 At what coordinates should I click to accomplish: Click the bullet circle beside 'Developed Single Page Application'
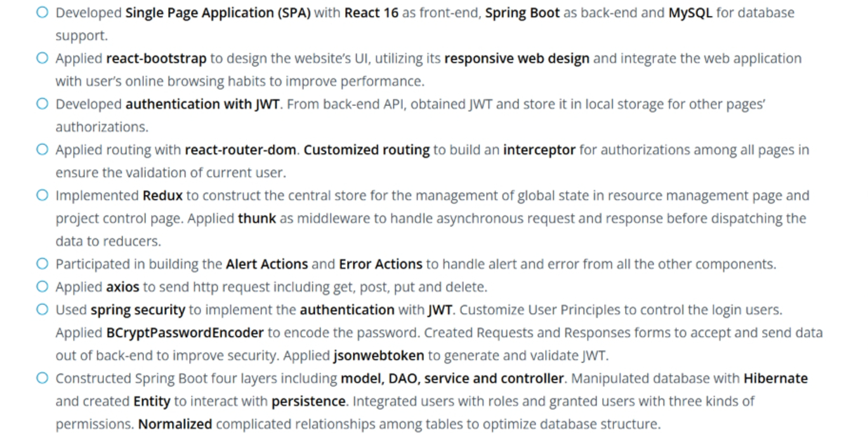point(42,12)
